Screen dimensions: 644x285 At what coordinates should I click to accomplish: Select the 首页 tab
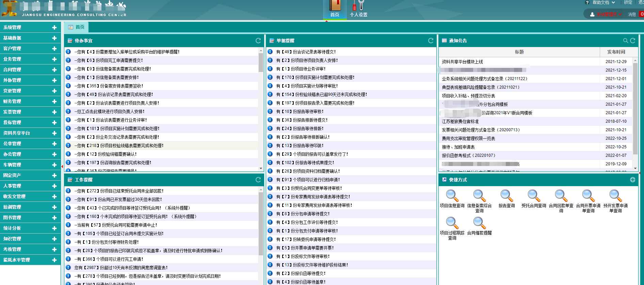(76, 27)
